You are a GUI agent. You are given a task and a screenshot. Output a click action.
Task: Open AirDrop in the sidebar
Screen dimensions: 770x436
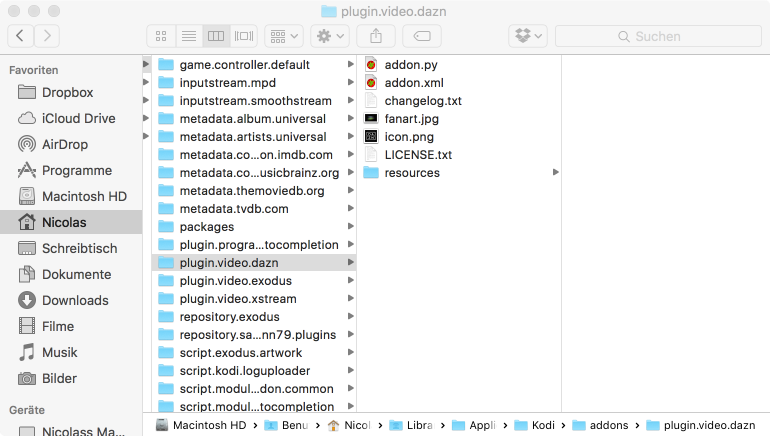[x=71, y=144]
